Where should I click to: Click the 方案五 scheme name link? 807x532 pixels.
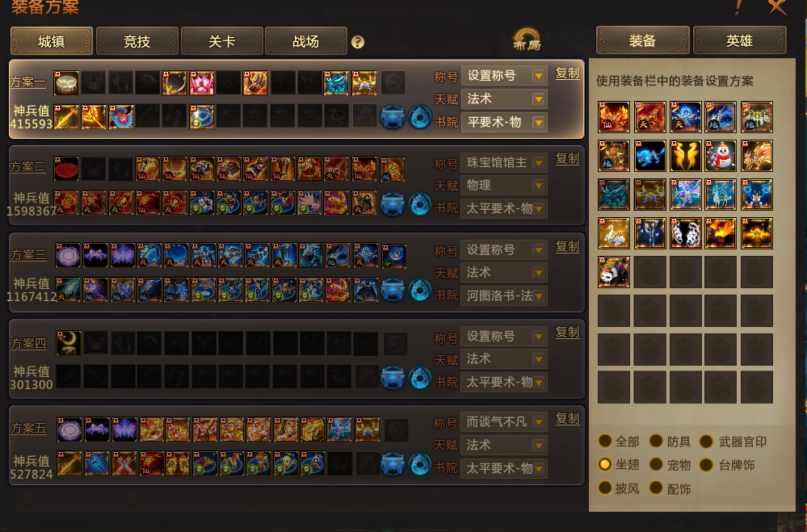coord(28,428)
